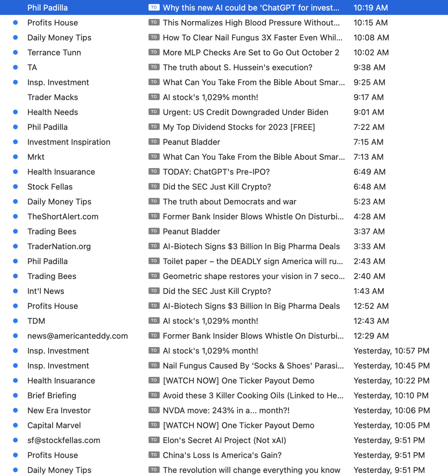This screenshot has width=448, height=476.
Task: Select the 10:08 AM Daily Money Tips sender name
Action: click(x=59, y=38)
